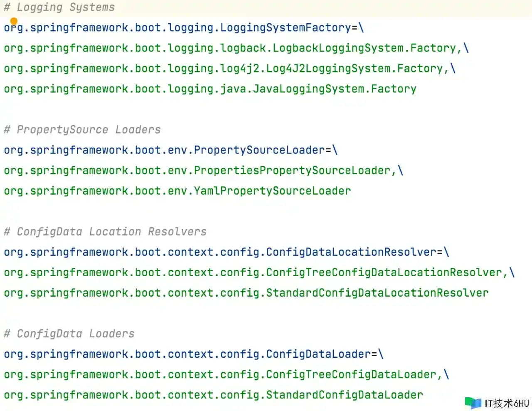The width and height of the screenshot is (532, 411).
Task: Place cursor on the LoggingSystemFactory key line
Action: (184, 28)
